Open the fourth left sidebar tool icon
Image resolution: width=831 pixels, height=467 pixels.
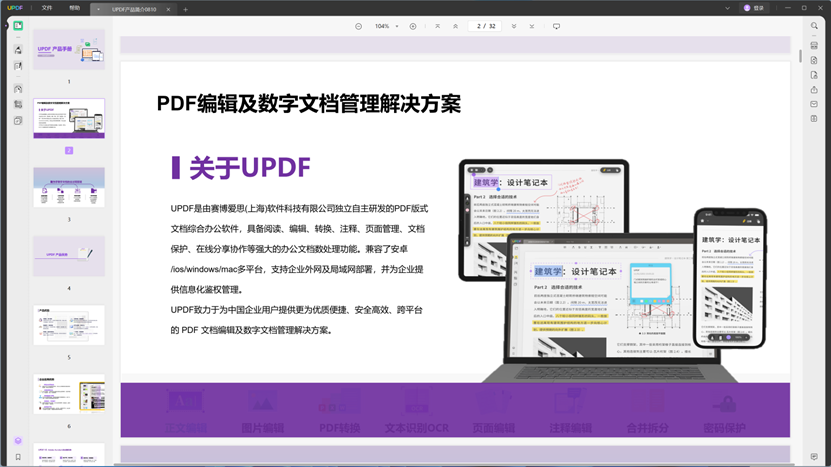point(18,89)
